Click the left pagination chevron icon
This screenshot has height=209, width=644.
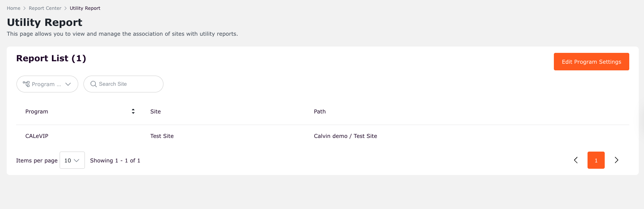coord(576,160)
